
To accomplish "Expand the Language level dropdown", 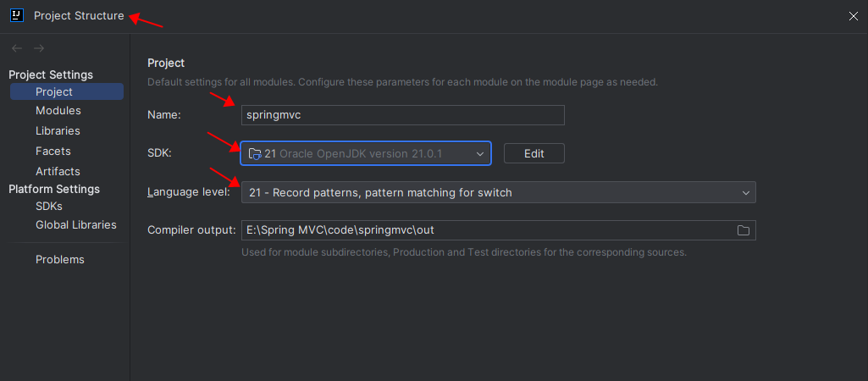I will (745, 193).
